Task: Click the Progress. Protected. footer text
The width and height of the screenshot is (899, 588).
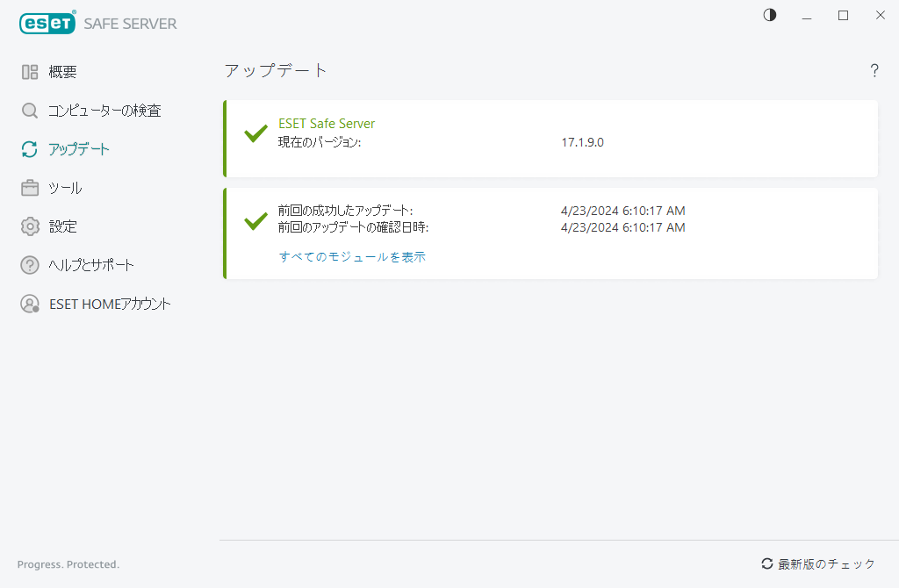Action: click(x=68, y=564)
